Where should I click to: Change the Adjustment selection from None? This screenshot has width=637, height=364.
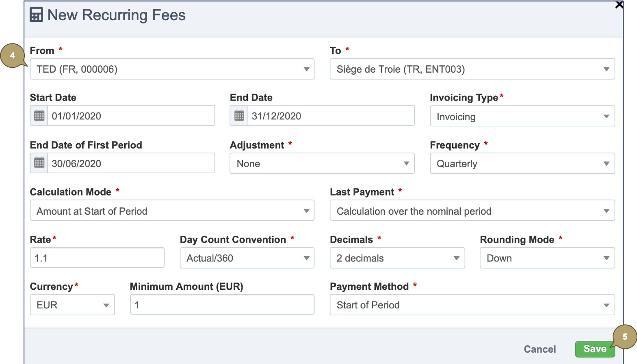pos(406,163)
